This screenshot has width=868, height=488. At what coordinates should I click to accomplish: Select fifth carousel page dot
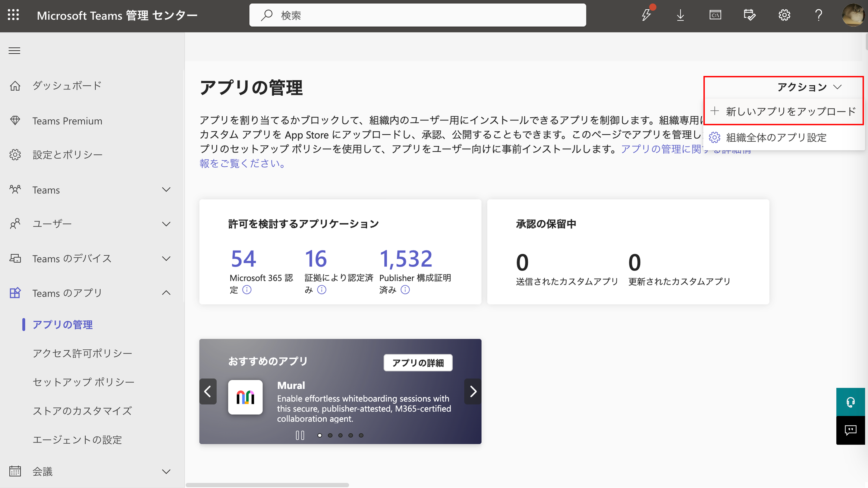coord(361,436)
